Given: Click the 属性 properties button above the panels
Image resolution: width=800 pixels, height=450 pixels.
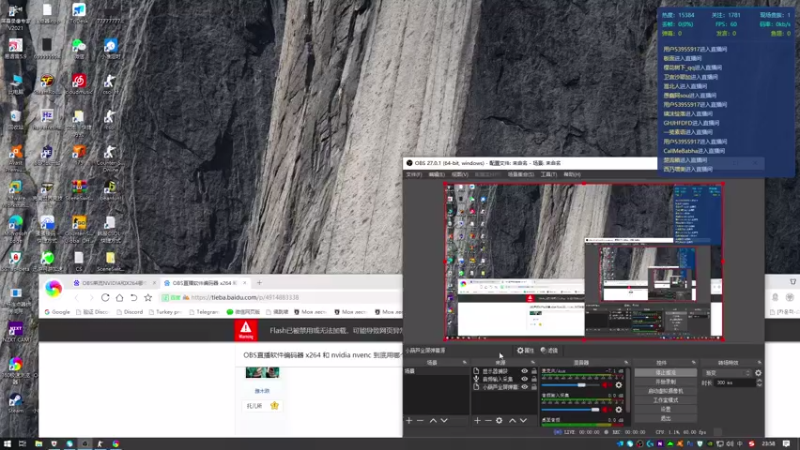Looking at the screenshot, I should [526, 351].
